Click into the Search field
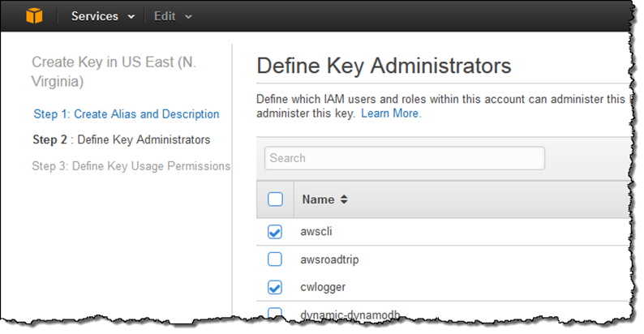 404,158
